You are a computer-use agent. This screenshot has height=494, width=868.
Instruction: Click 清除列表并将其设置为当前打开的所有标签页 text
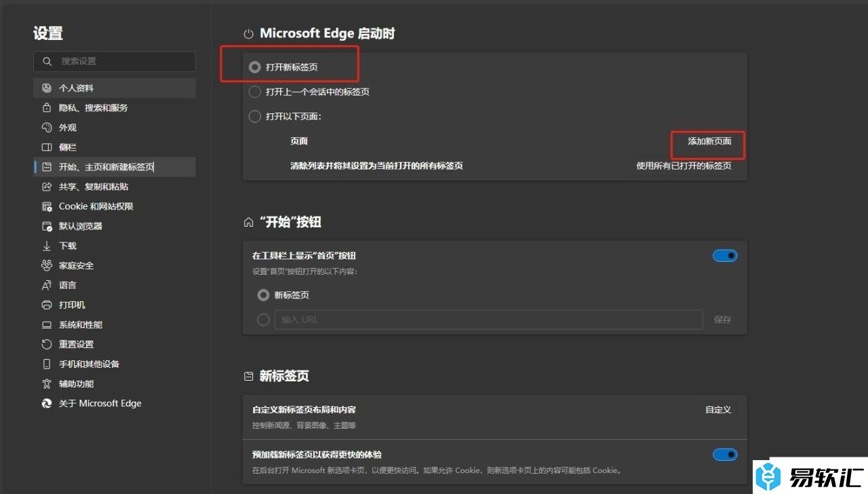[x=376, y=166]
